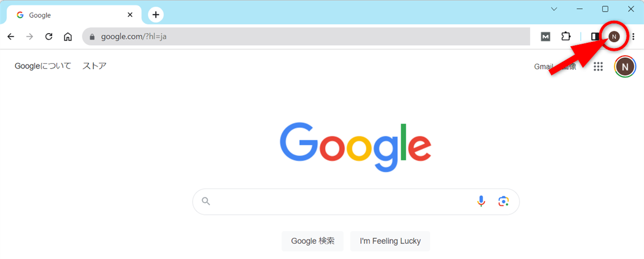Click the M extension icon in toolbar
The height and width of the screenshot is (259, 644).
pyautogui.click(x=546, y=37)
